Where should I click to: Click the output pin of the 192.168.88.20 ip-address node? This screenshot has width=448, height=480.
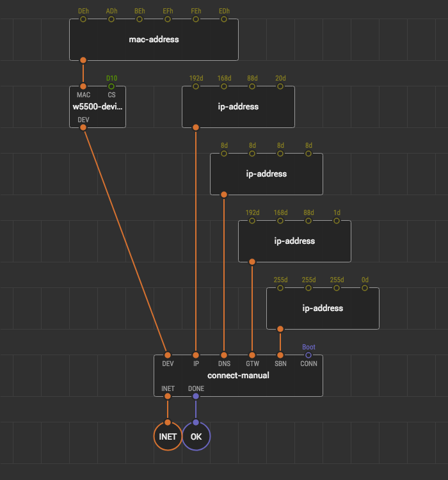(196, 127)
